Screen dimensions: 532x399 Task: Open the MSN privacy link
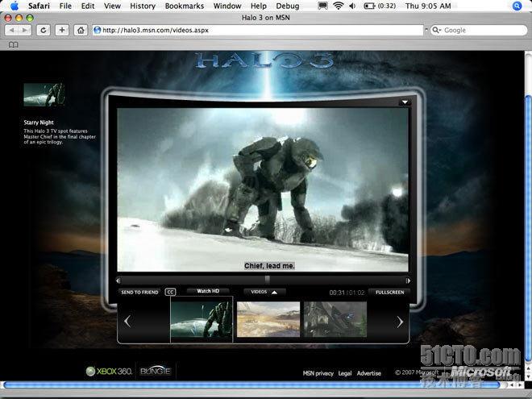point(318,373)
